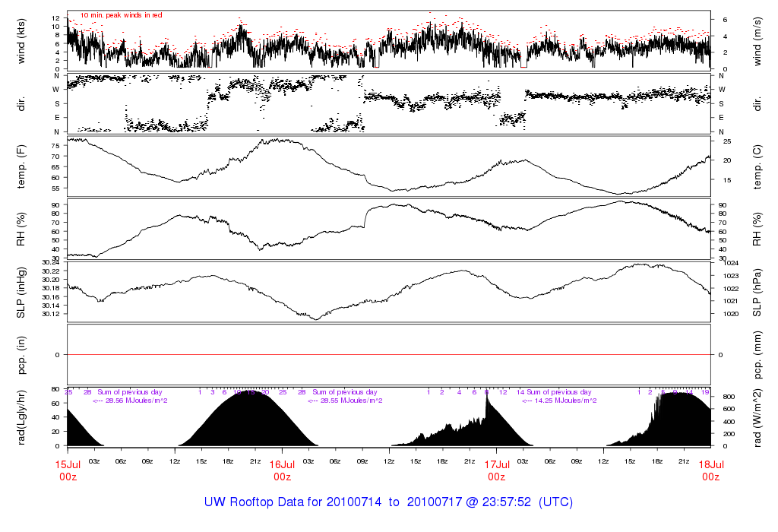The height and width of the screenshot is (532, 778).
Task: Click the red '18Jul 00z' date label
Action: [x=711, y=470]
